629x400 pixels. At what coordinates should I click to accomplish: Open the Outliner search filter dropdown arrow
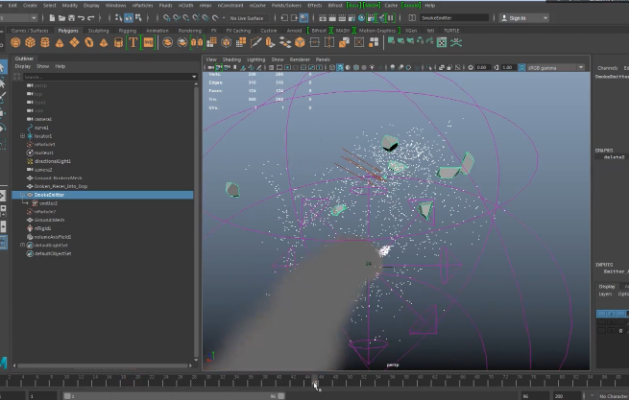point(194,76)
